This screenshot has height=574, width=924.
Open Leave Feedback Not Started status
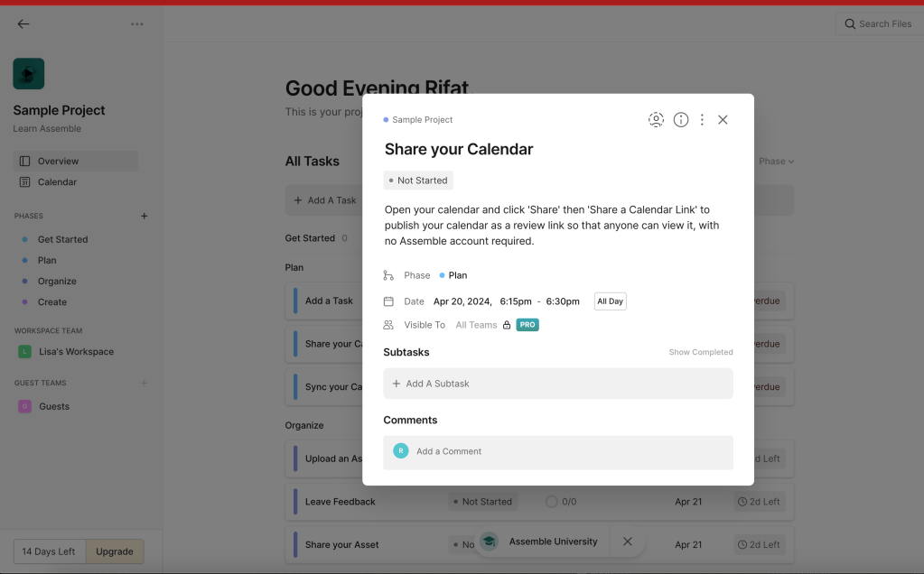click(482, 502)
